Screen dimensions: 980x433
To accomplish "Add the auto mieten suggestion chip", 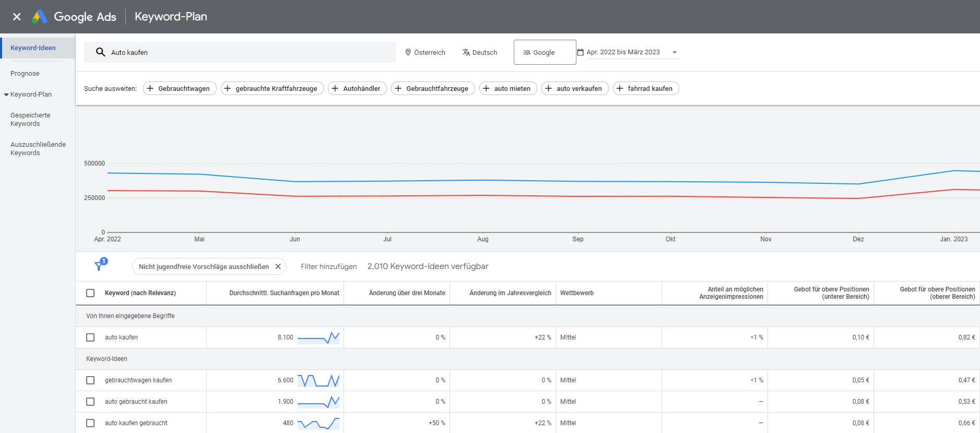I will pyautogui.click(x=507, y=88).
